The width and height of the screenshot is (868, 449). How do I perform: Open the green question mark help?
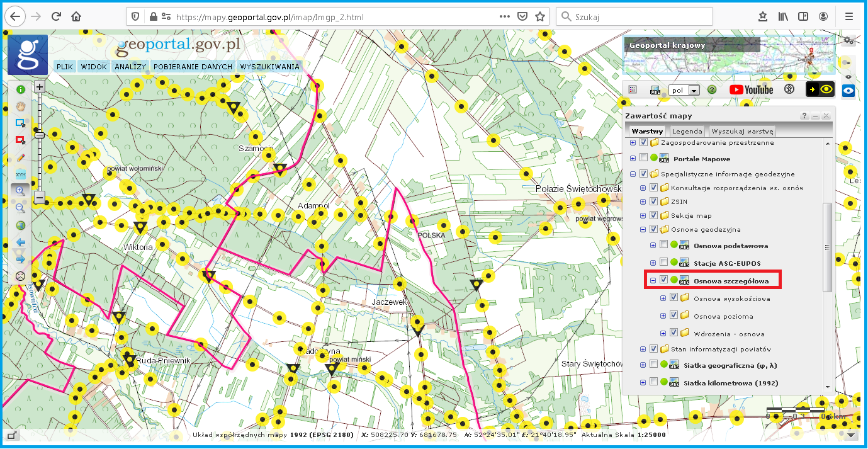(712, 90)
